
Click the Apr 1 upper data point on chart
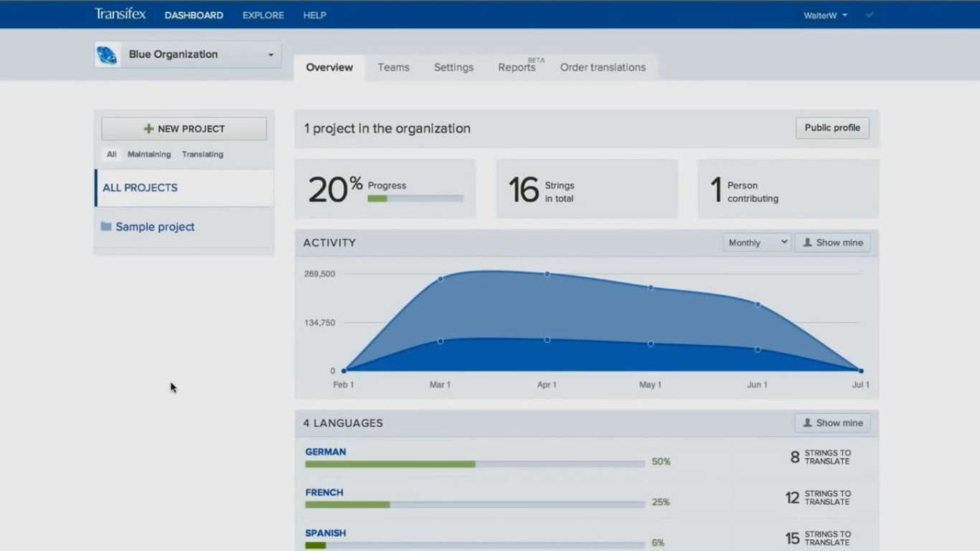point(547,274)
